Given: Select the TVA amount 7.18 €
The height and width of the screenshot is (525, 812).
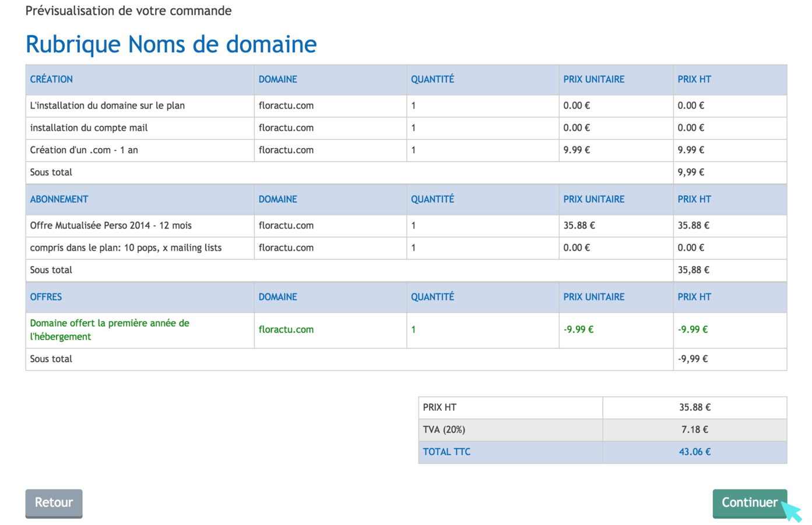Looking at the screenshot, I should [x=695, y=430].
